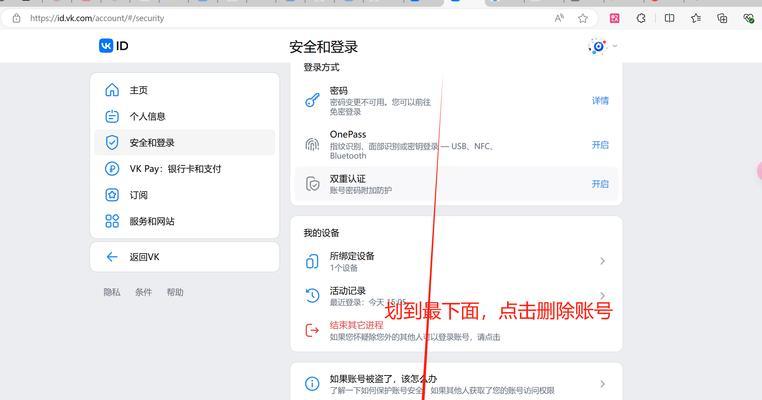Click the pink extension icon in toolbar
This screenshot has height=400, width=762.
(615, 18)
